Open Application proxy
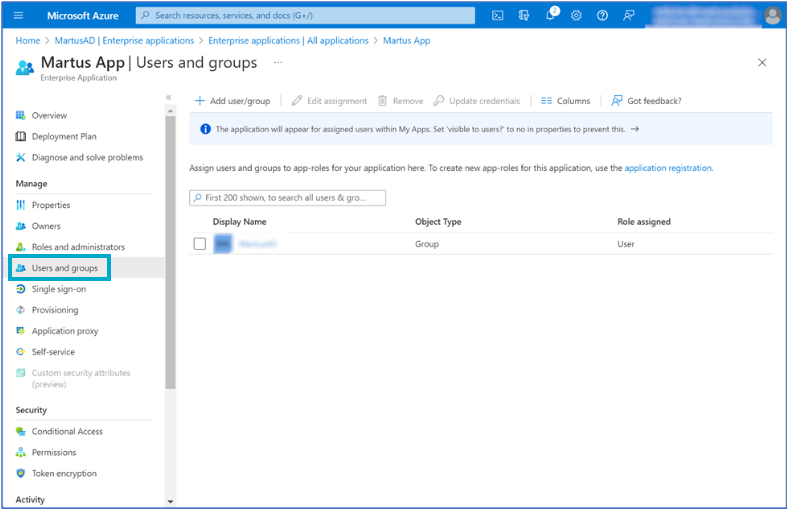The height and width of the screenshot is (509, 787). coord(65,331)
